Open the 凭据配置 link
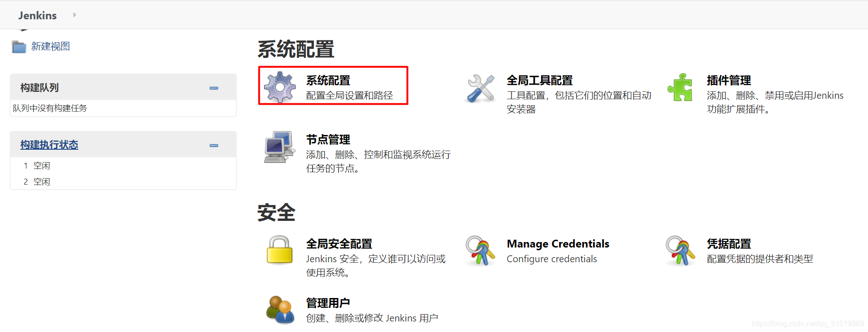 [x=729, y=244]
